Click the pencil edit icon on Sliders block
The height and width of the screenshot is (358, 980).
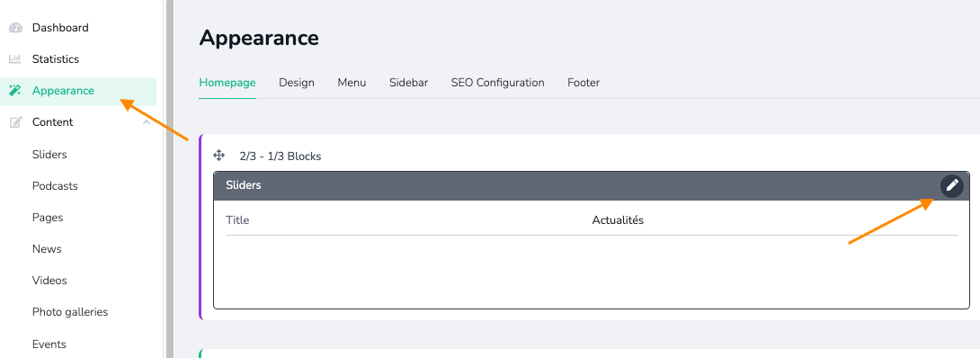pos(952,185)
